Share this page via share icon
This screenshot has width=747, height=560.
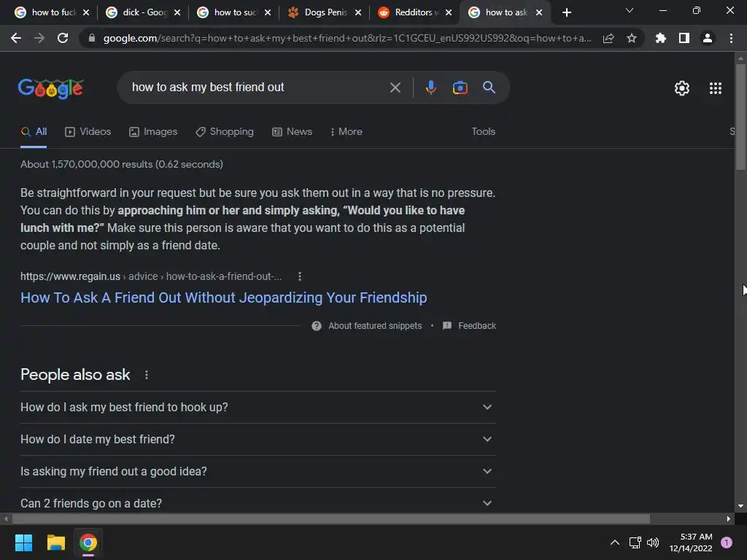(x=608, y=38)
